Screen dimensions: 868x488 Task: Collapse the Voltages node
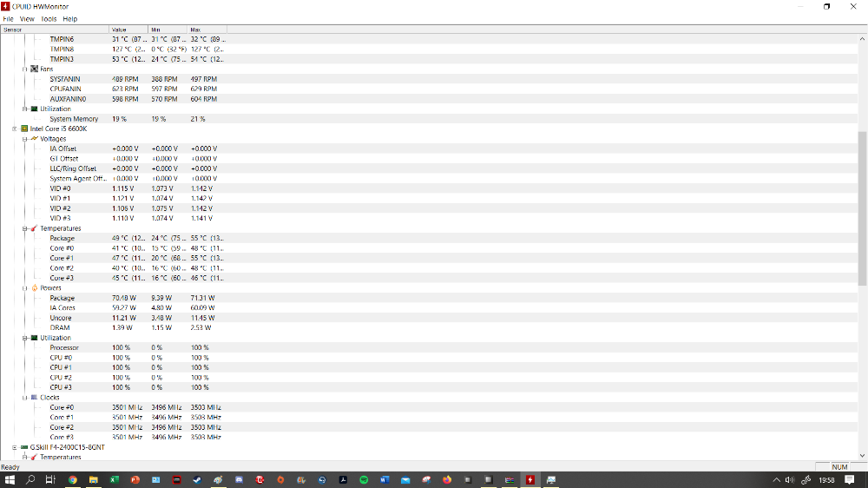[x=25, y=138]
